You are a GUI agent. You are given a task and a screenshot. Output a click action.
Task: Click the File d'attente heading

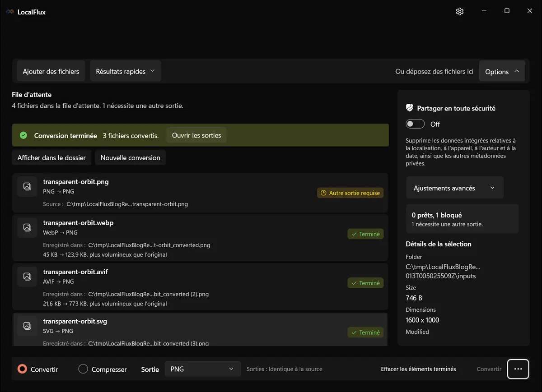click(x=32, y=95)
